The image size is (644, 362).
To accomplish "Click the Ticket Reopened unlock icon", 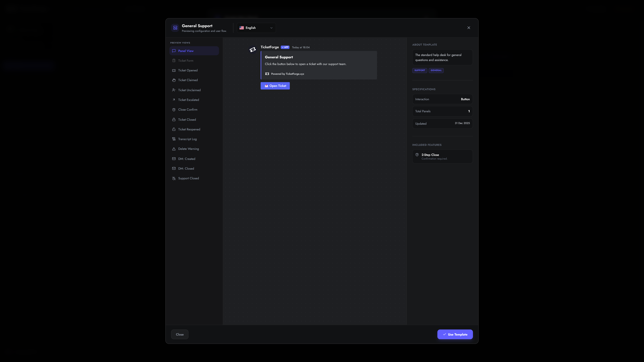I will tap(174, 129).
